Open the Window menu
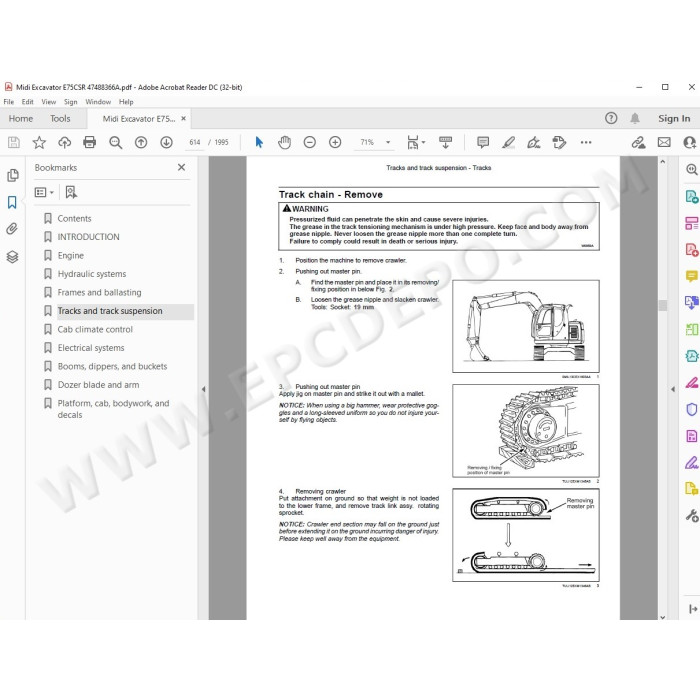Image resolution: width=700 pixels, height=700 pixels. [x=98, y=102]
